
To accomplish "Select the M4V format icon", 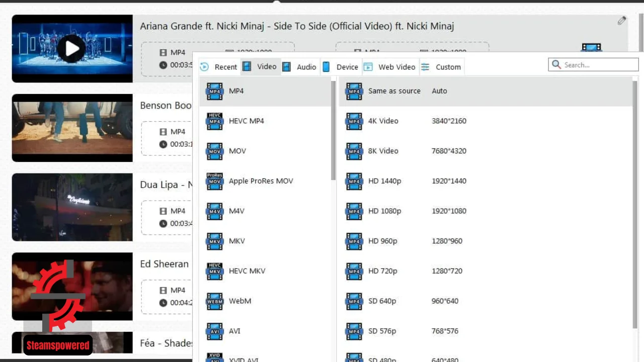I will [x=215, y=211].
